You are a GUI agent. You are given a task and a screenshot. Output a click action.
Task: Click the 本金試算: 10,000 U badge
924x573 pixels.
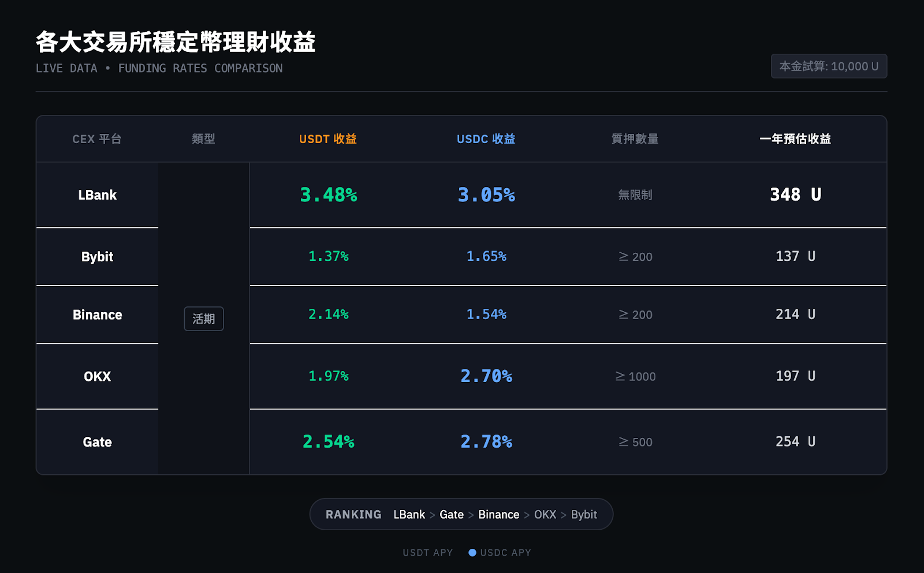tap(829, 66)
